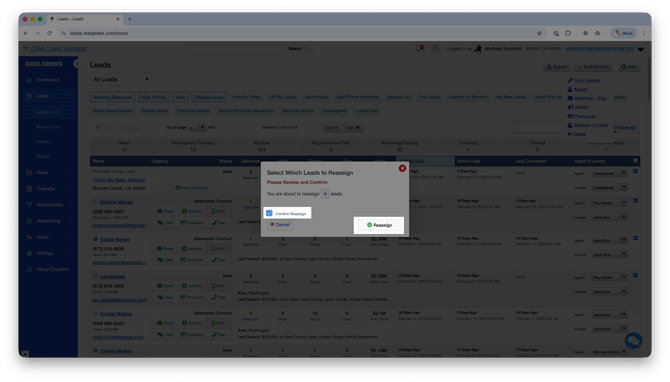The image size is (670, 382).
Task: Go to Next page of leads
Action: pos(332,127)
